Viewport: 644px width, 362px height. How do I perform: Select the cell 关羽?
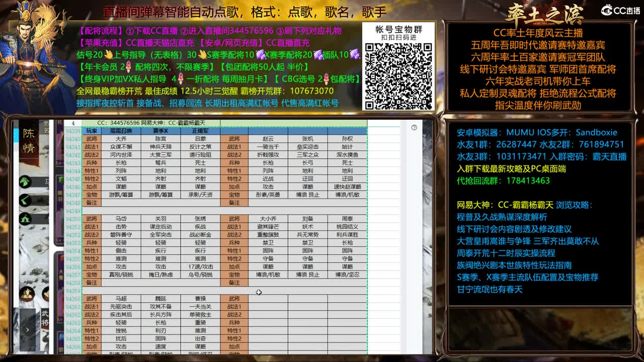coord(160,219)
